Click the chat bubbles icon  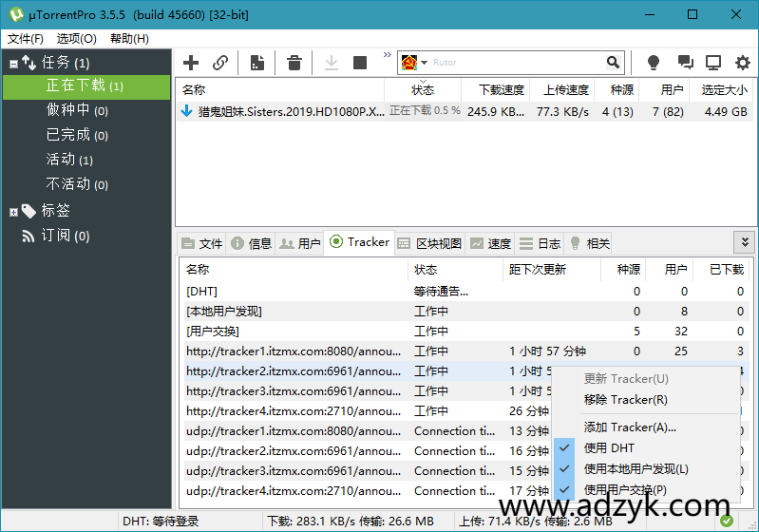(x=685, y=63)
